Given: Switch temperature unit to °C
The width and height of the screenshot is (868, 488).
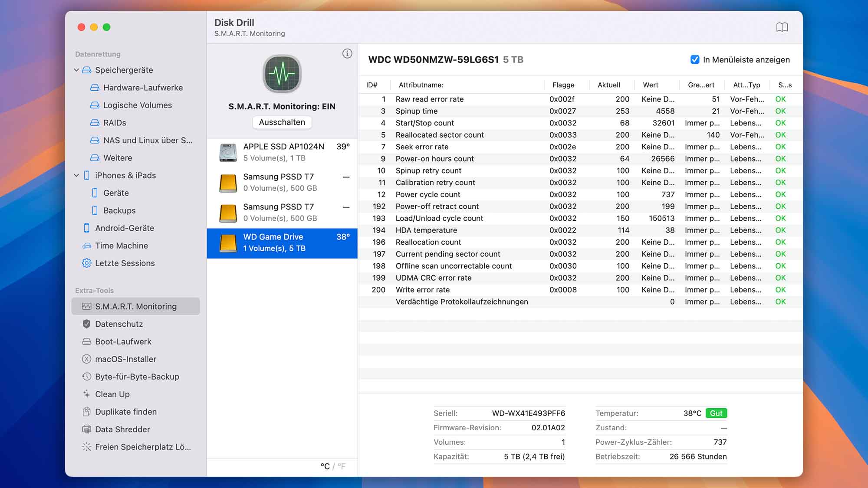Looking at the screenshot, I should pos(325,466).
